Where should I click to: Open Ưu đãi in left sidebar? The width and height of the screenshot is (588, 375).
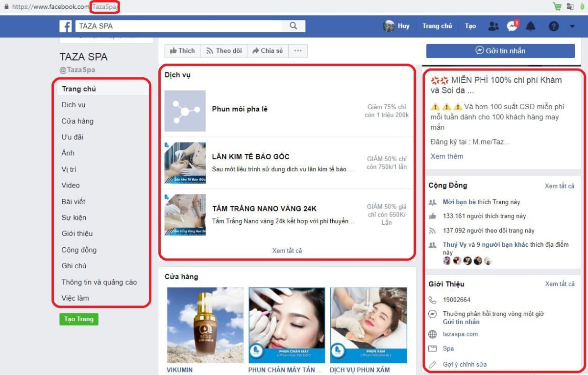pyautogui.click(x=73, y=137)
